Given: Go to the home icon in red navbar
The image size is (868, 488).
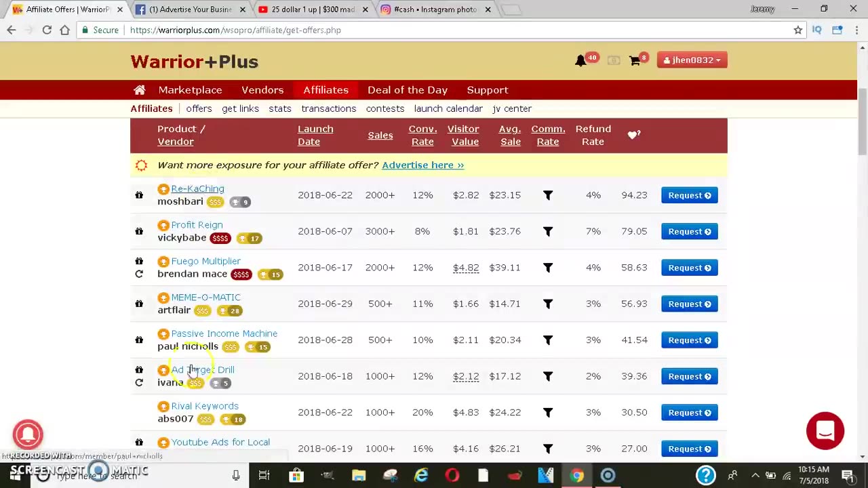Looking at the screenshot, I should [140, 90].
